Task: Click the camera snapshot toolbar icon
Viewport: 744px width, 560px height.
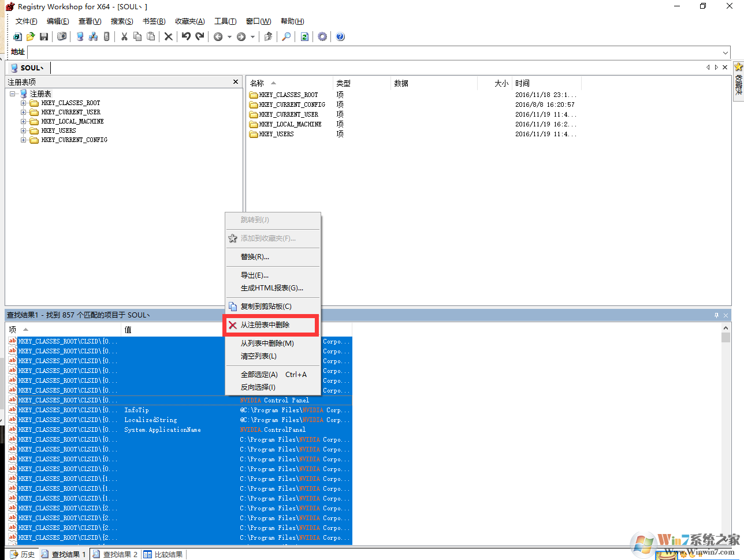Action: [62, 37]
